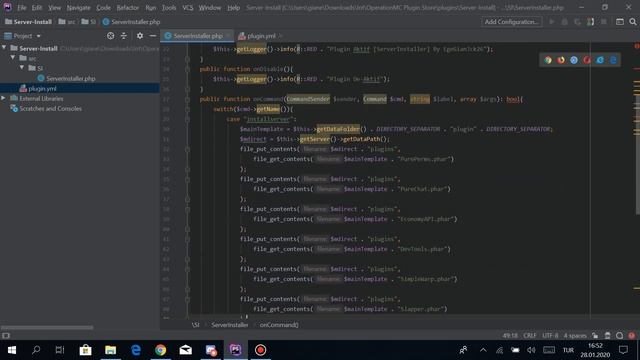The width and height of the screenshot is (640, 360).
Task: Select the ServerInstaller.php editor tab
Action: (x=198, y=36)
